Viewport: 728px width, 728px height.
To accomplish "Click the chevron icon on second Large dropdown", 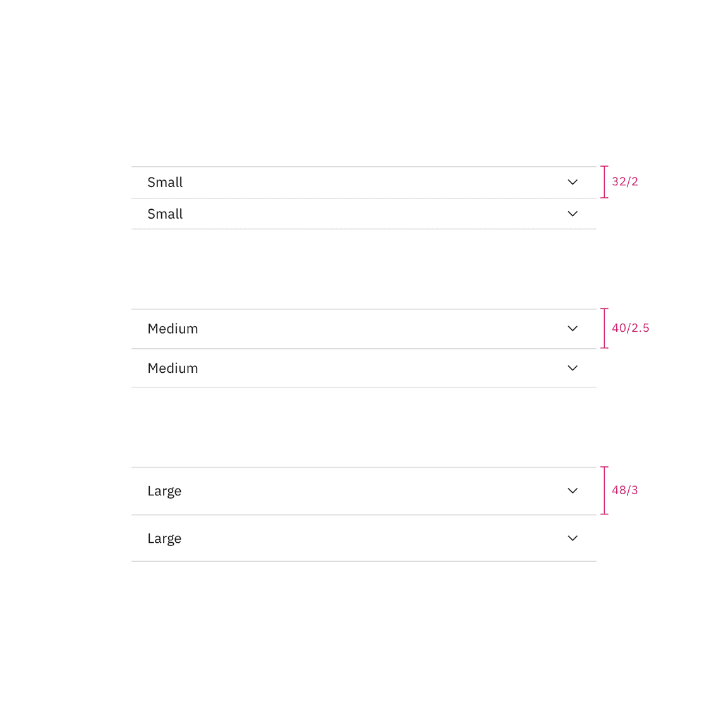I will coord(573,538).
